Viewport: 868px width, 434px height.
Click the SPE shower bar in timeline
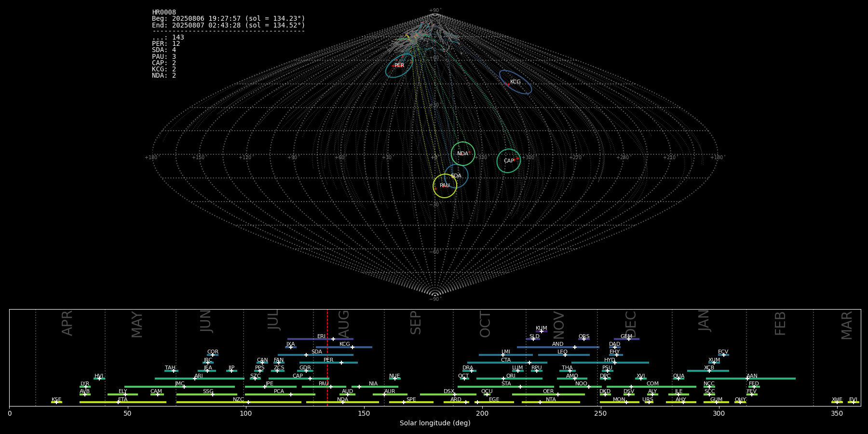coord(411,402)
